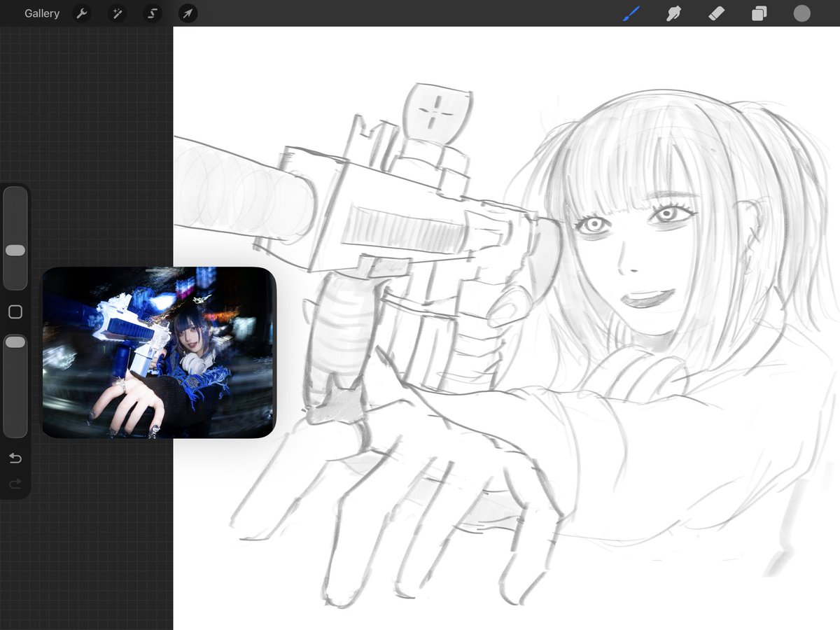Activate the Transform arrow tool
Image resolution: width=840 pixels, height=630 pixels.
(x=188, y=13)
